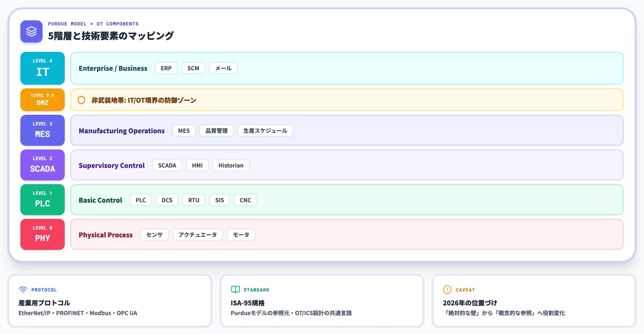Click the アクチュエータ chip
644x335 pixels.
[x=198, y=235]
